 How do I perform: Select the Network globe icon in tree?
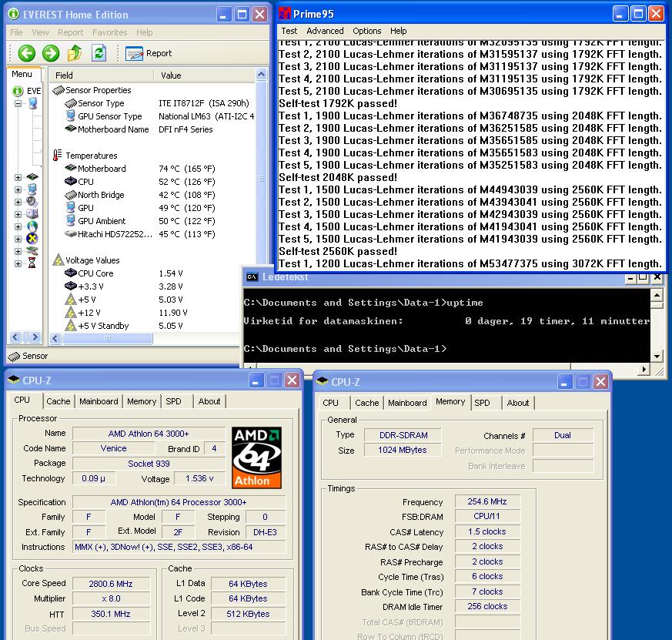[32, 226]
